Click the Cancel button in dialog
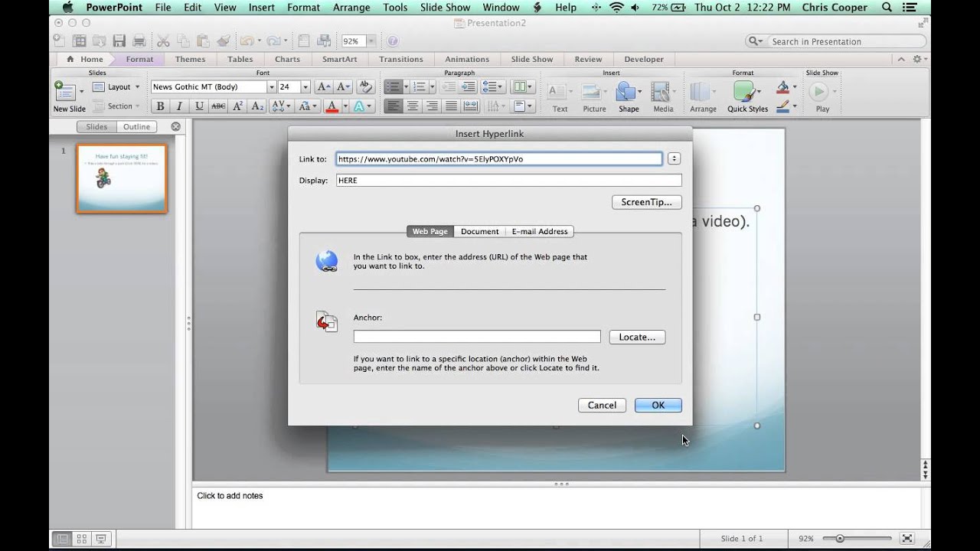 click(602, 406)
